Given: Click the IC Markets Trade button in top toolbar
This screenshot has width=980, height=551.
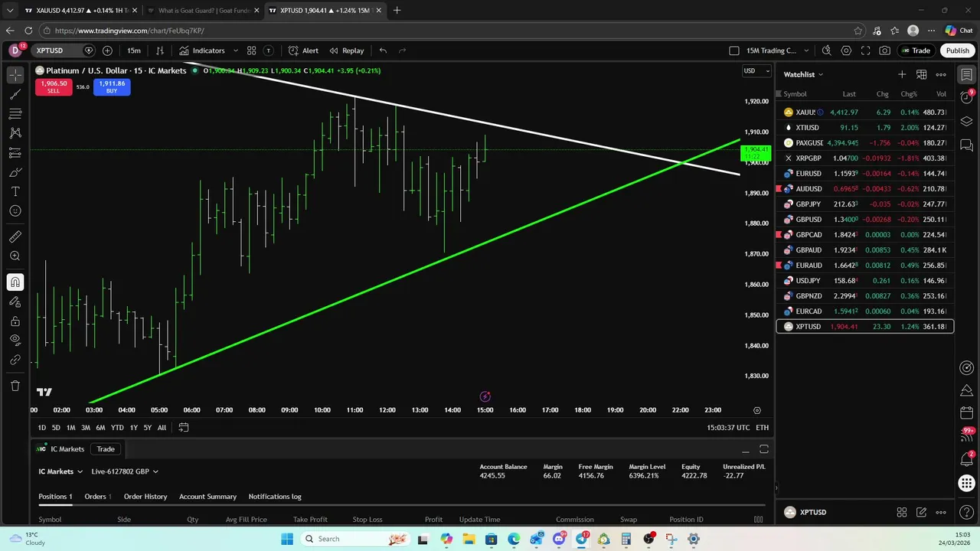Looking at the screenshot, I should (916, 51).
